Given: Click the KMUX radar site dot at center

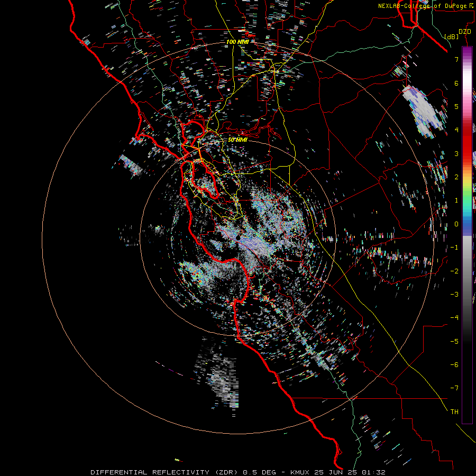Looking at the screenshot, I should (x=239, y=237).
